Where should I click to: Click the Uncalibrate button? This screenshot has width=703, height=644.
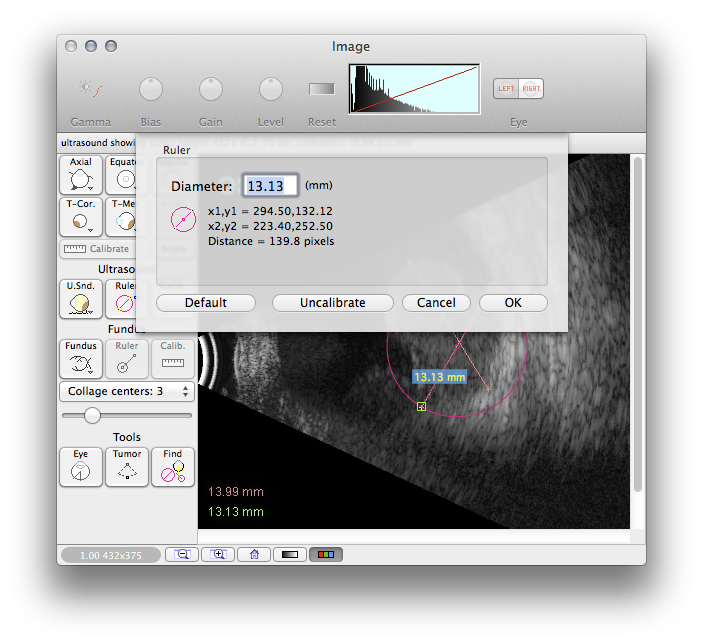click(333, 303)
